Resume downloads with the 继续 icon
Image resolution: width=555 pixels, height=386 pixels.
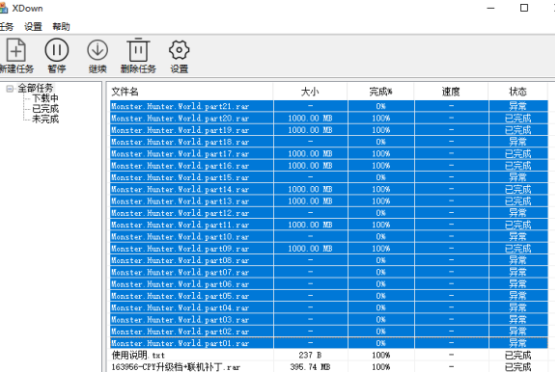click(97, 50)
